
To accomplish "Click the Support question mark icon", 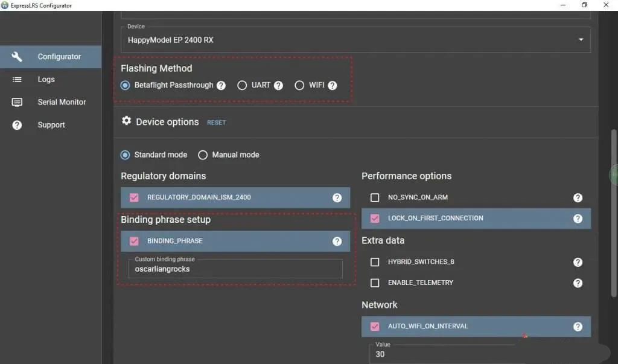I will point(17,125).
